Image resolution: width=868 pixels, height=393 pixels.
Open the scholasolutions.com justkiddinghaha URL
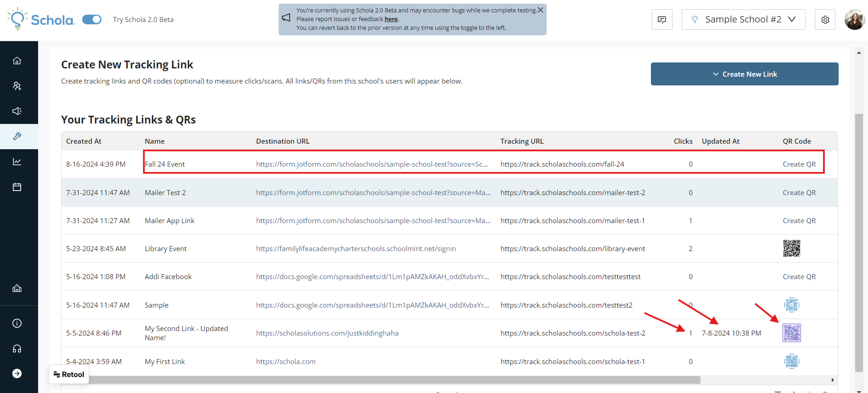click(327, 333)
